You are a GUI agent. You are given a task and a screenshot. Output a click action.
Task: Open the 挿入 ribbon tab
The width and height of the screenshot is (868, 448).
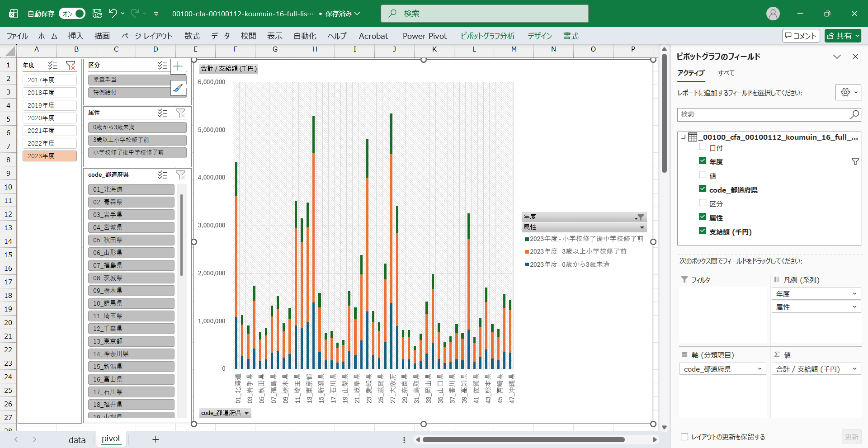75,36
